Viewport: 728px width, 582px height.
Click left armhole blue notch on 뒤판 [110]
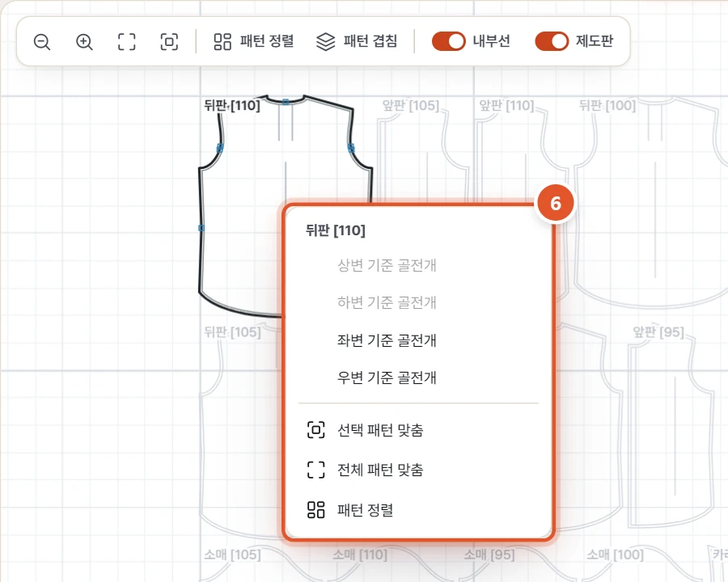[x=220, y=148]
